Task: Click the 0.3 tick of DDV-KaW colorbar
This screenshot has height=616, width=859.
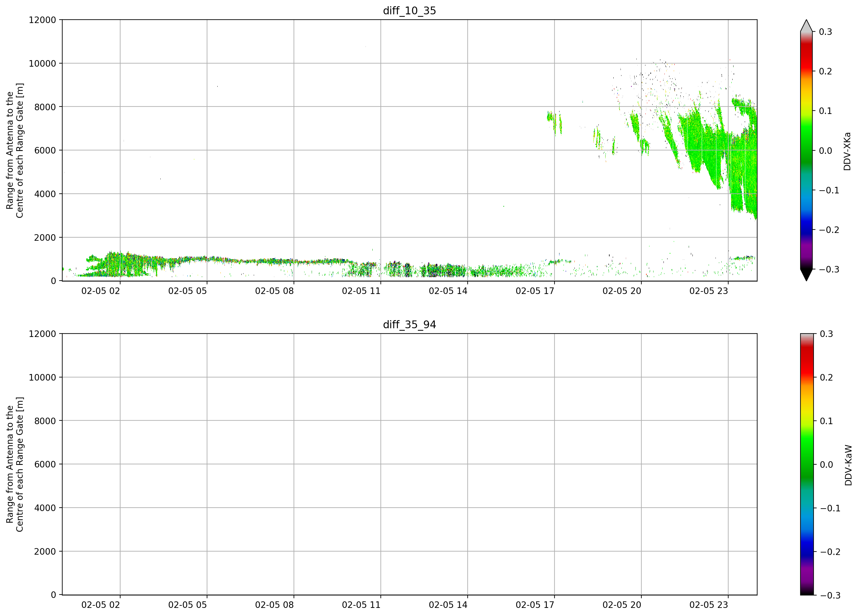Action: 826,334
